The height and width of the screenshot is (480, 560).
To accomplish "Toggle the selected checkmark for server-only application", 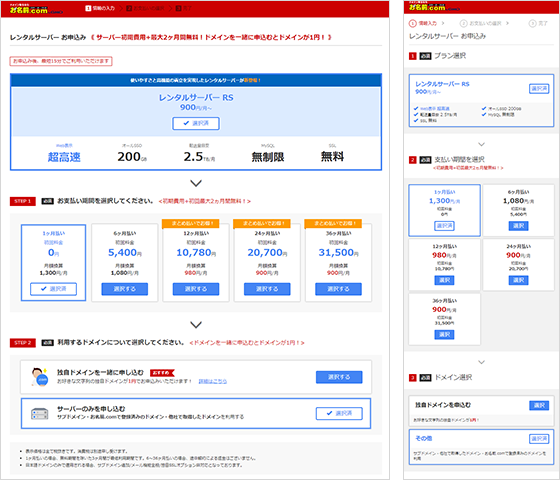I will coord(339,414).
